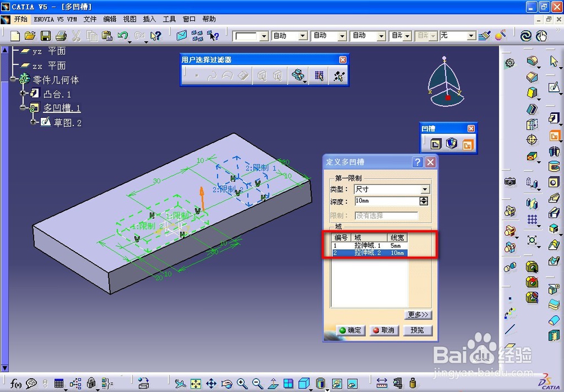564x392 pixels.
Task: Click the New document icon
Action: click(x=15, y=36)
